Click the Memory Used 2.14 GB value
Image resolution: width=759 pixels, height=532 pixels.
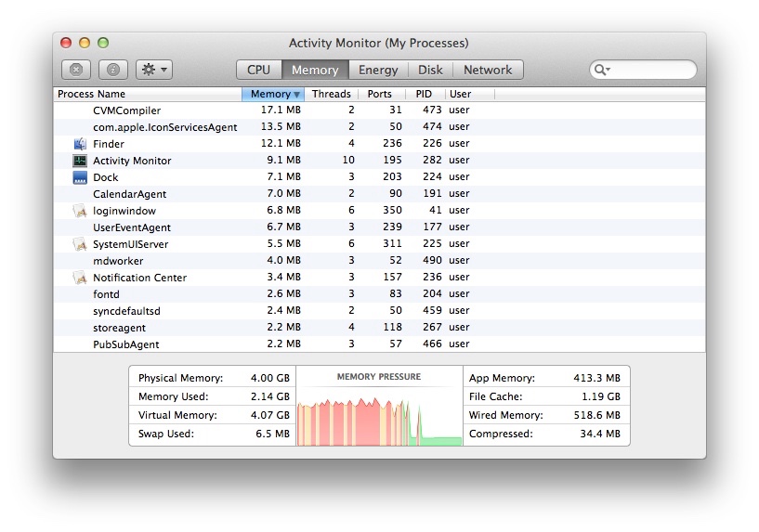tap(269, 396)
